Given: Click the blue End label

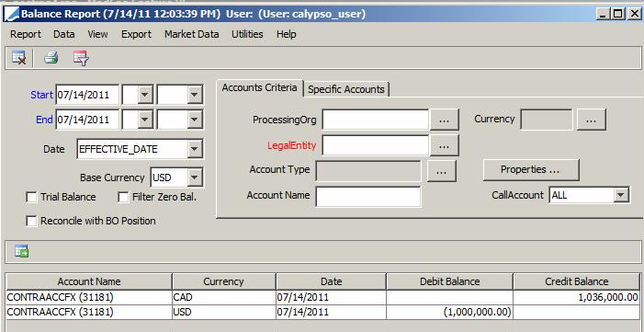Looking at the screenshot, I should click(x=44, y=120).
